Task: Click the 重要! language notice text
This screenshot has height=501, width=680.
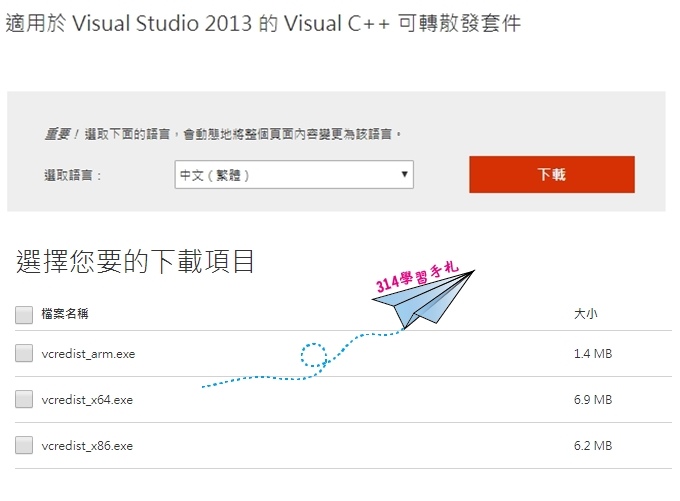Action: (223, 134)
